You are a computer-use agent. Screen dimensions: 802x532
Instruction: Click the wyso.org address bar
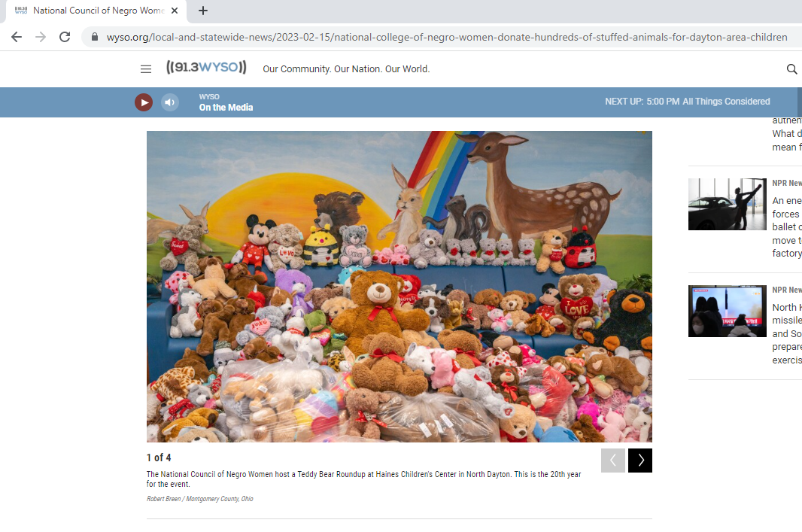point(444,37)
